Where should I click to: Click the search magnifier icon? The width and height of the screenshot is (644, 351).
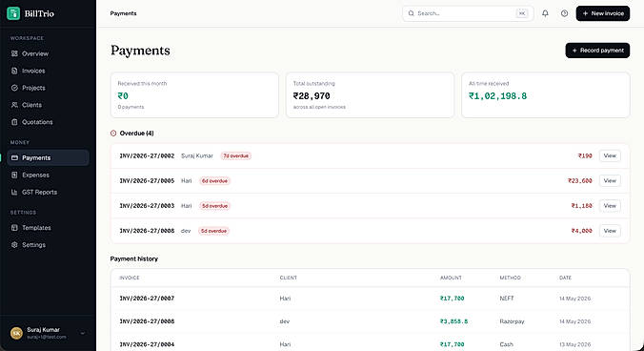412,13
